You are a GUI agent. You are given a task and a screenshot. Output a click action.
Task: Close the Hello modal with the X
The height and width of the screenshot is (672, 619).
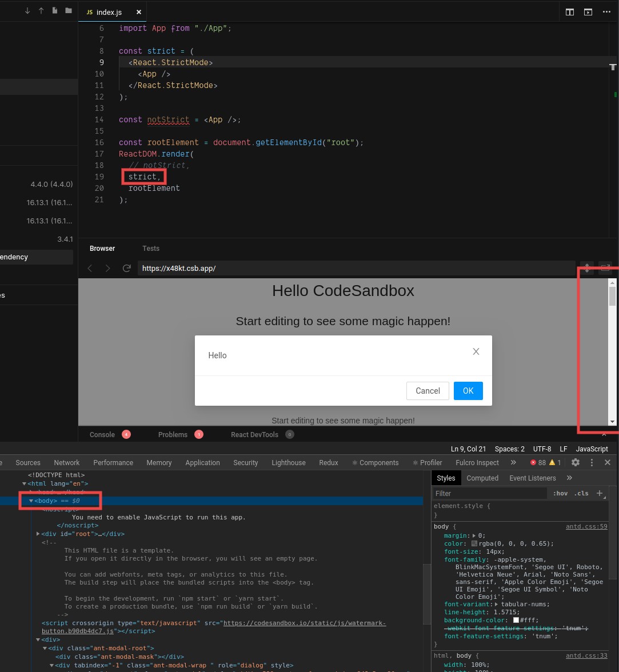(476, 351)
